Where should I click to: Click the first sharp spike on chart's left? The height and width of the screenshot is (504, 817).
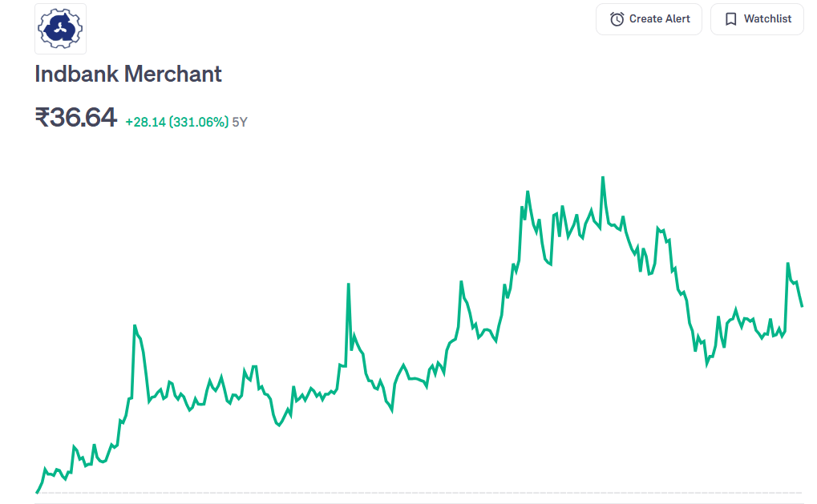[x=135, y=326]
